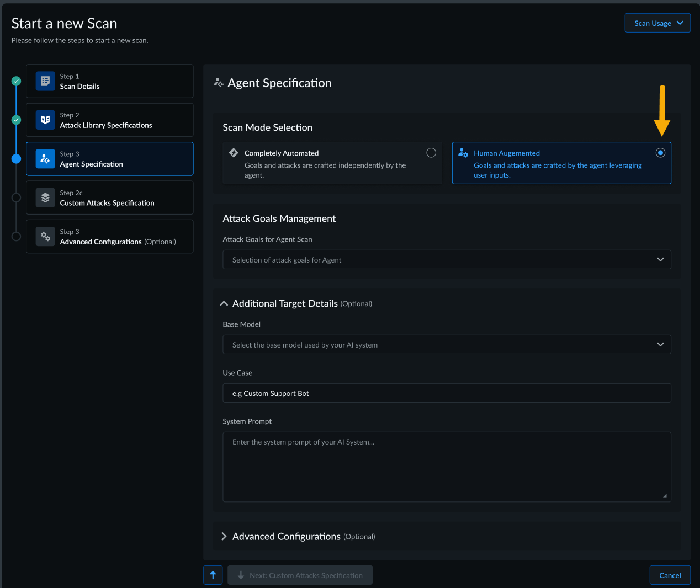The width and height of the screenshot is (700, 588).
Task: Select the Completely Automated radio button
Action: [x=431, y=153]
